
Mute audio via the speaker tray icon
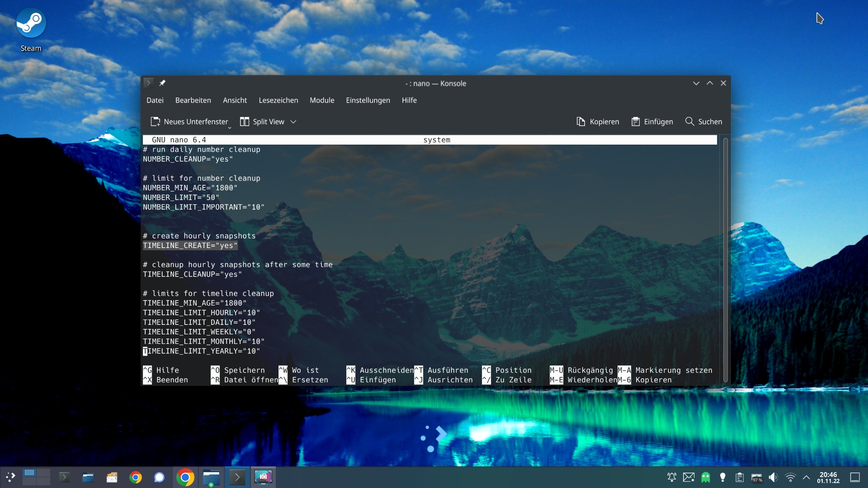(774, 477)
